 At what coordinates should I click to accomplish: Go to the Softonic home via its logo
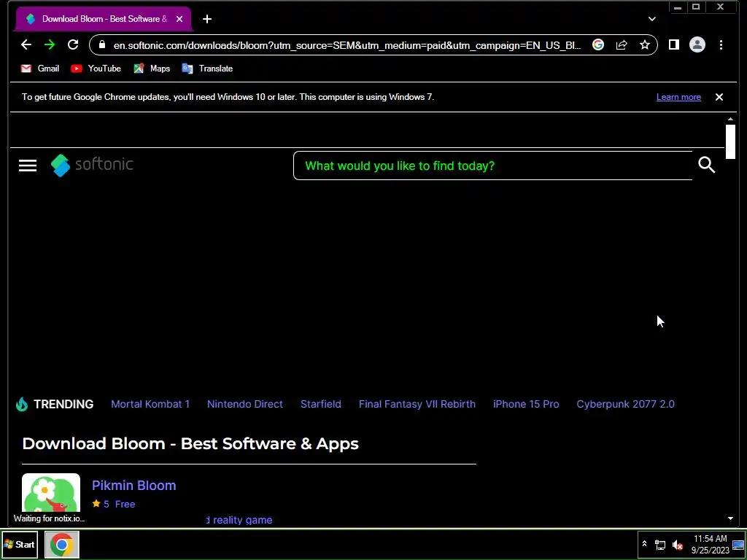pos(92,166)
